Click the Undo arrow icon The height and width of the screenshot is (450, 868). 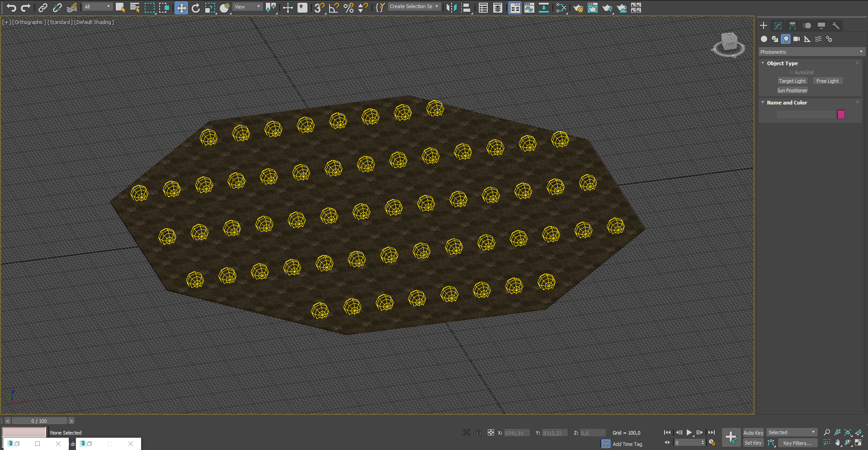click(x=11, y=8)
